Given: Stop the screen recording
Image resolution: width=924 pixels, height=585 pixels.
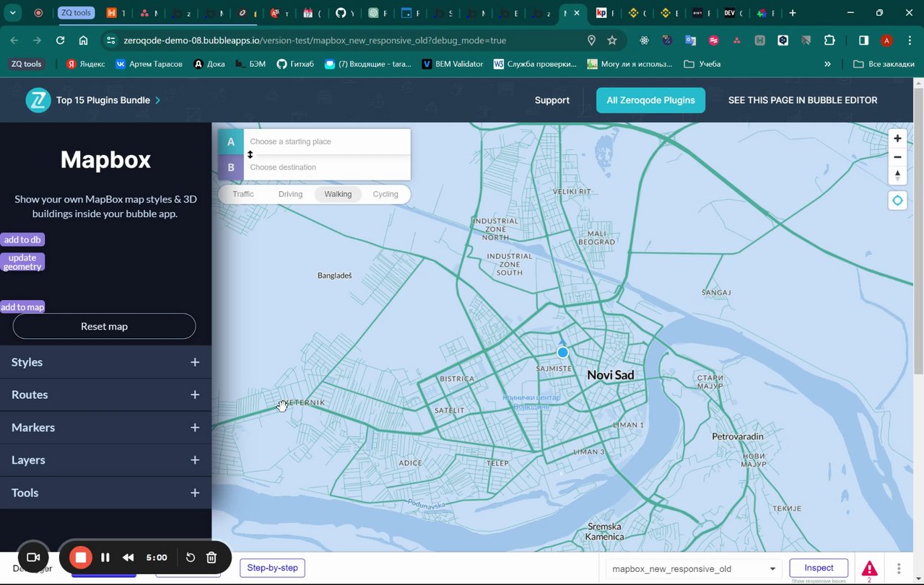Looking at the screenshot, I should coord(81,557).
